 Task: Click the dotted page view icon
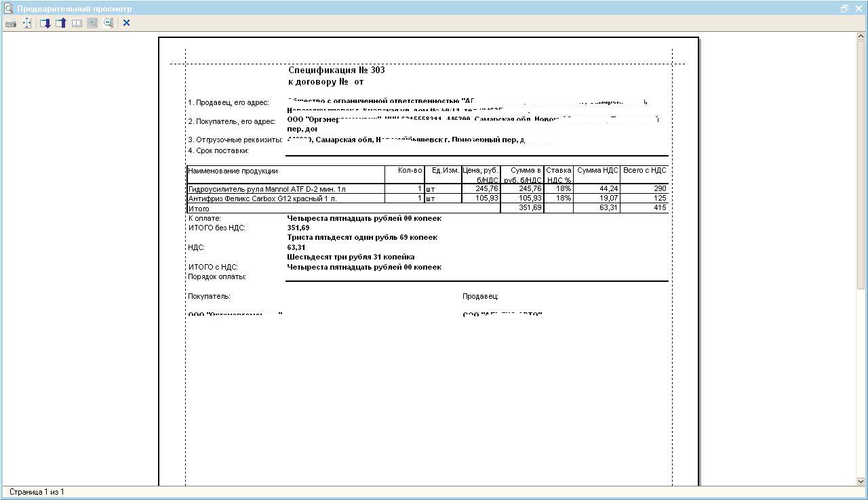(77, 23)
